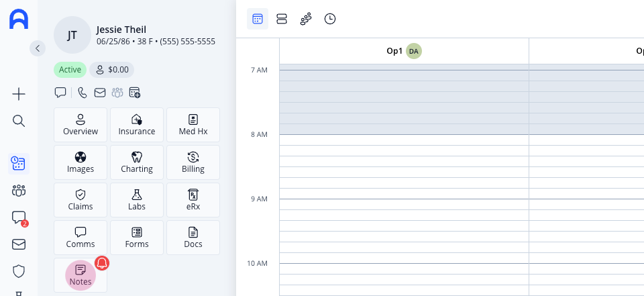Click the patient phone number (555) 555-5555
Image resolution: width=644 pixels, height=296 pixels.
188,42
